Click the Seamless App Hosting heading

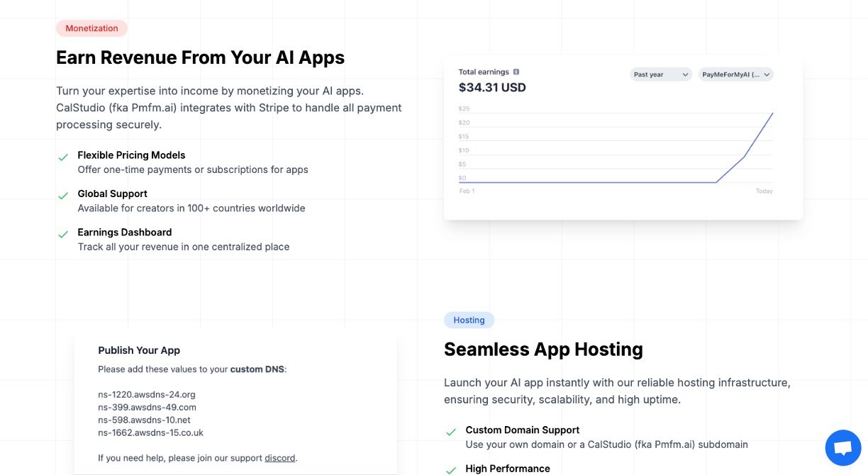543,350
